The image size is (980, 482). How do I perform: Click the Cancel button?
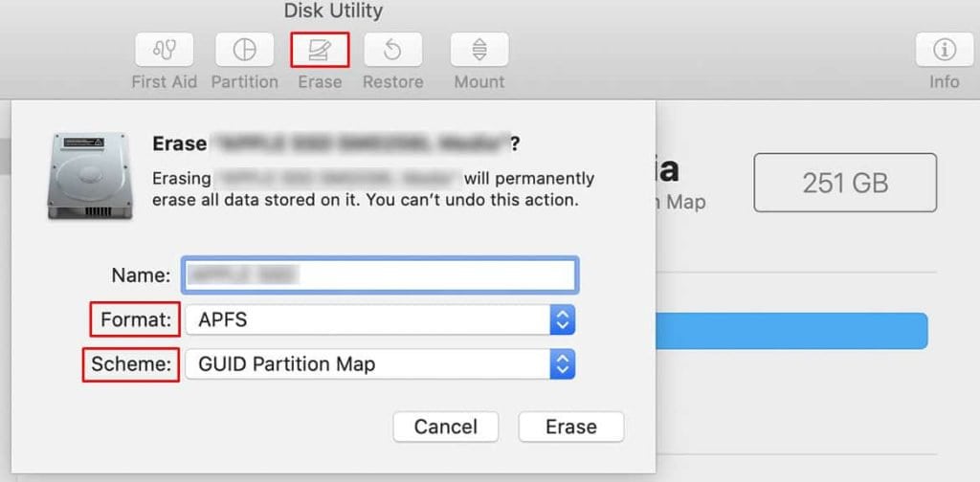446,427
